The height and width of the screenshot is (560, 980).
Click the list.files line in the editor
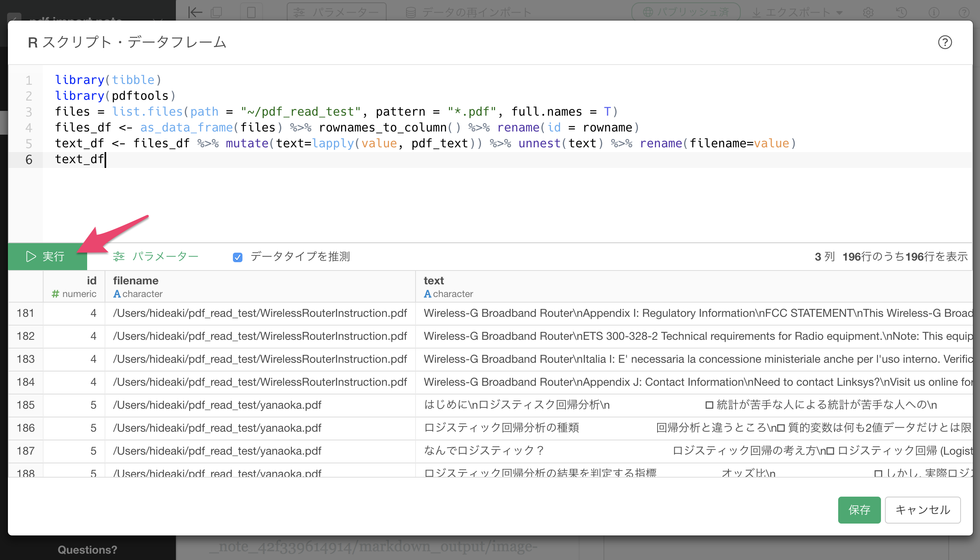coord(336,112)
